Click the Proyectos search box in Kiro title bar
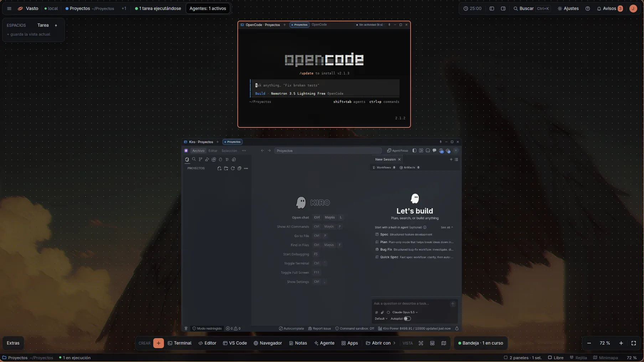The height and width of the screenshot is (362, 644). [328, 151]
